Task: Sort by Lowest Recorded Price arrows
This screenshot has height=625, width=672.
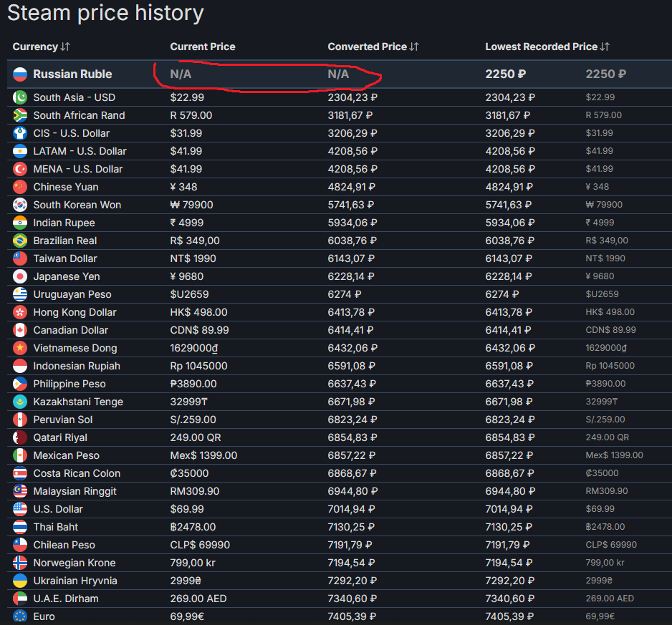Action: point(605,47)
